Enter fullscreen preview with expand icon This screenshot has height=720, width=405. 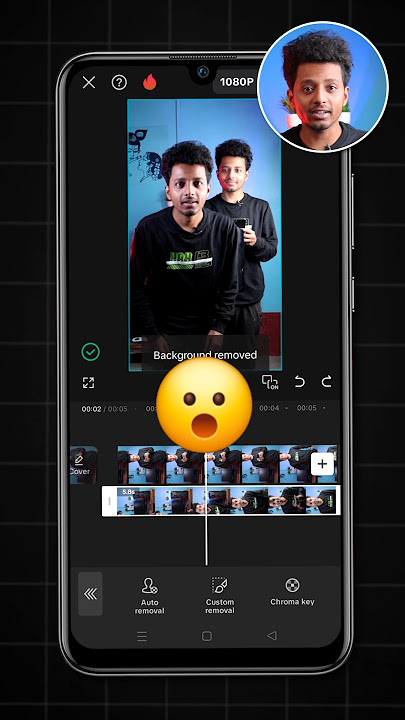(89, 382)
